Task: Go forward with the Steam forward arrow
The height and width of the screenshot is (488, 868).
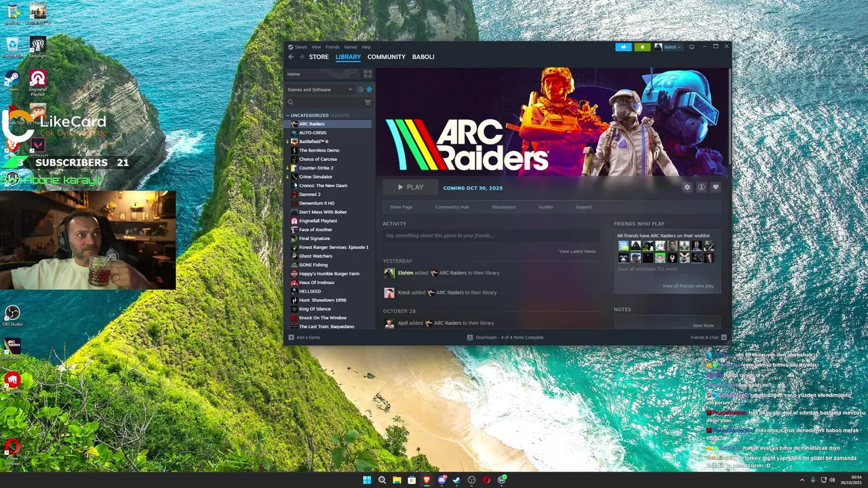Action: [x=302, y=57]
